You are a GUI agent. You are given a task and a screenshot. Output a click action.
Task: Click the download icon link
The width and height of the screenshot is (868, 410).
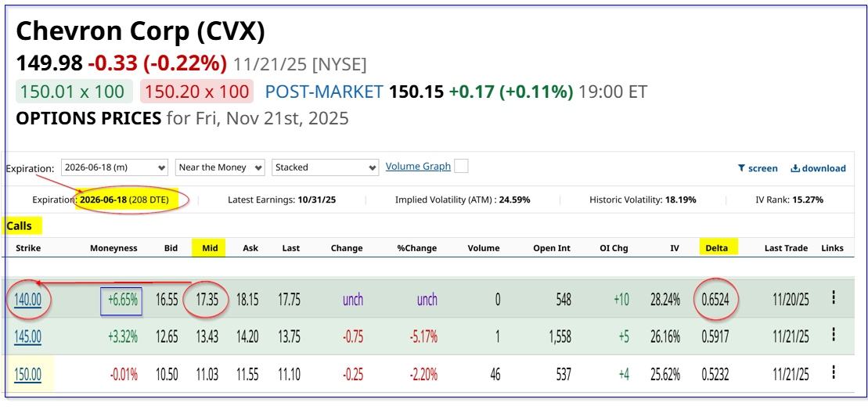coord(818,168)
